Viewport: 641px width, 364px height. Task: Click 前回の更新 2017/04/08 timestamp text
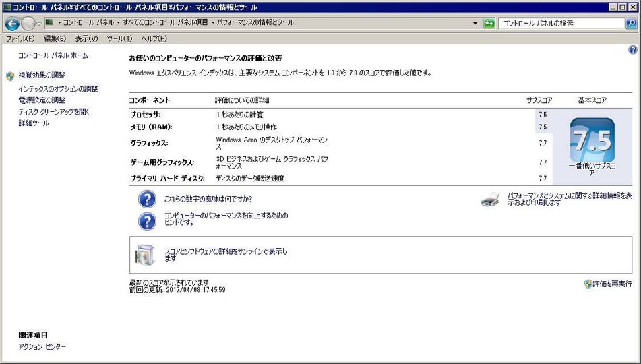pos(177,290)
